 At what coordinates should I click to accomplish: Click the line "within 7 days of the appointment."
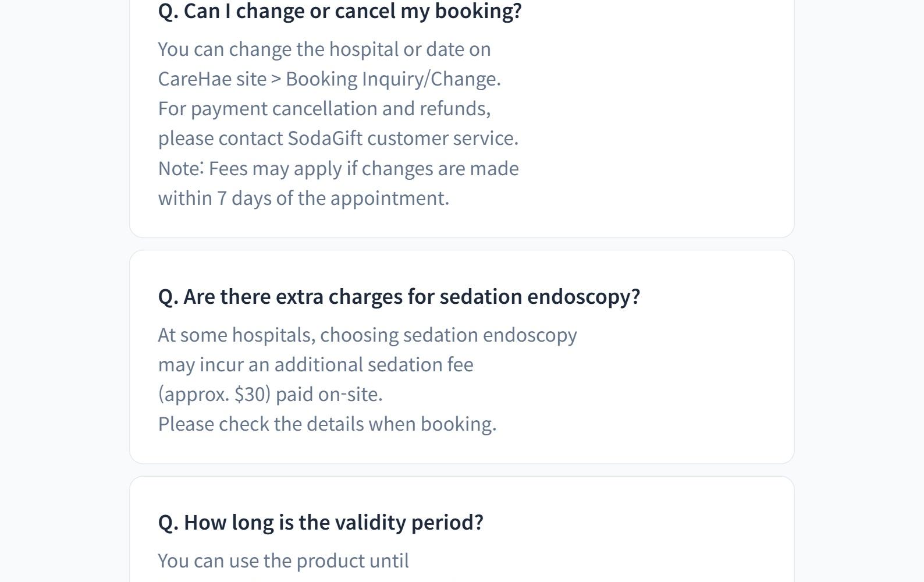click(303, 198)
